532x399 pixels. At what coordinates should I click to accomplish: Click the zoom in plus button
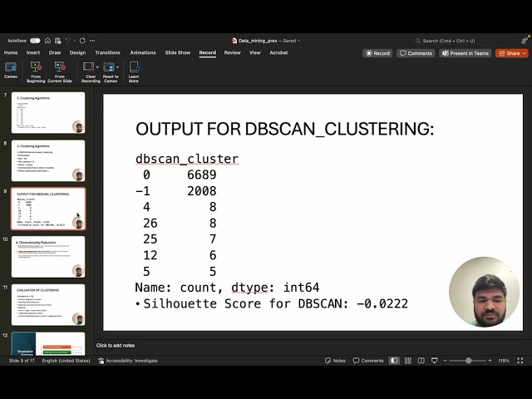pos(490,361)
